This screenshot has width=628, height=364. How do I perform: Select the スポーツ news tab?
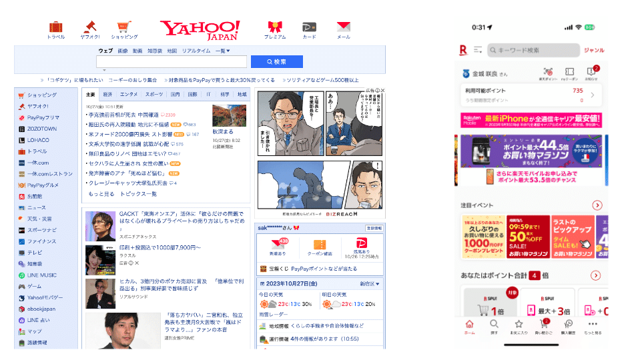pyautogui.click(x=153, y=95)
